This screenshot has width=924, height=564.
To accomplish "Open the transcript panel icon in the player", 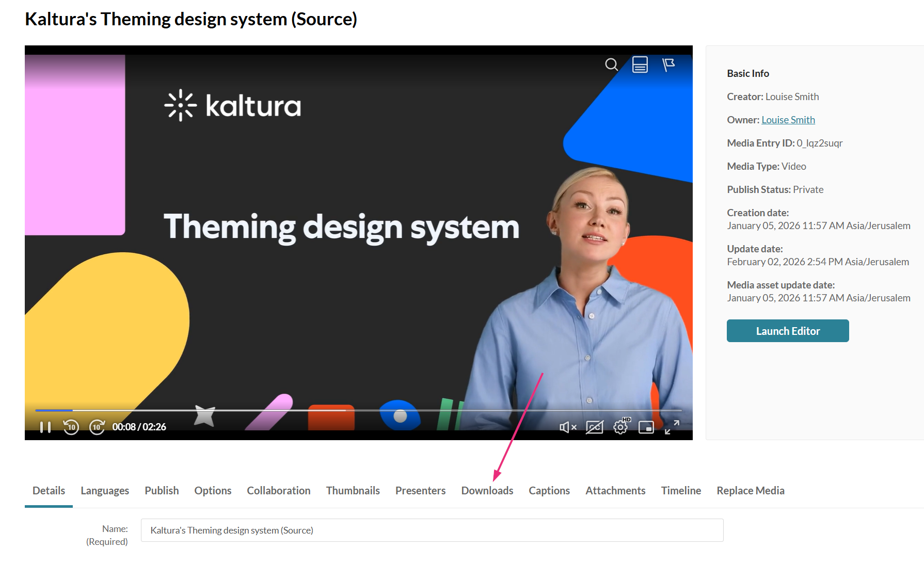I will tap(640, 65).
